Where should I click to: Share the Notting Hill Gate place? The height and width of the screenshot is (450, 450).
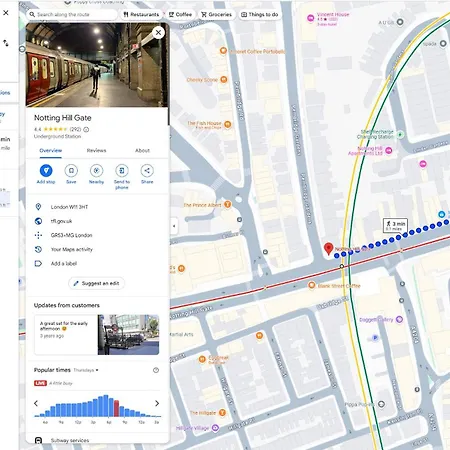[147, 170]
